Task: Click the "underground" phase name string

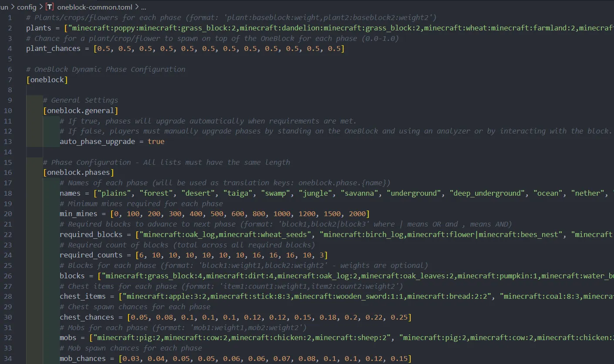Action: point(414,193)
